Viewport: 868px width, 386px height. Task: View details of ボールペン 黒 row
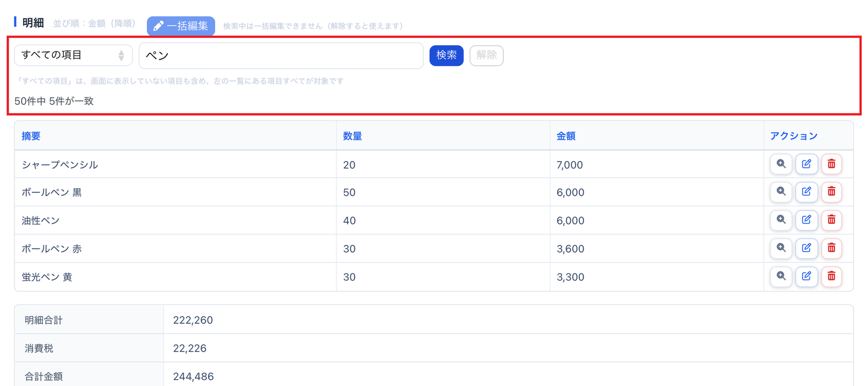781,192
